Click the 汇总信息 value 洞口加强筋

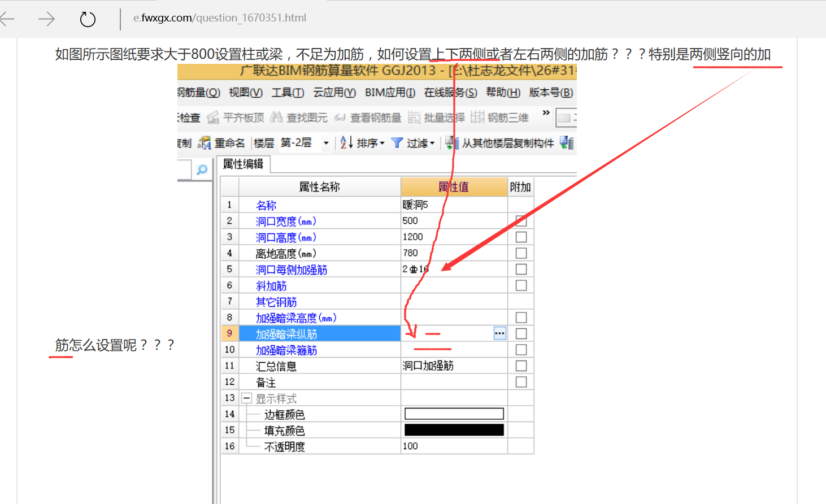pyautogui.click(x=454, y=366)
